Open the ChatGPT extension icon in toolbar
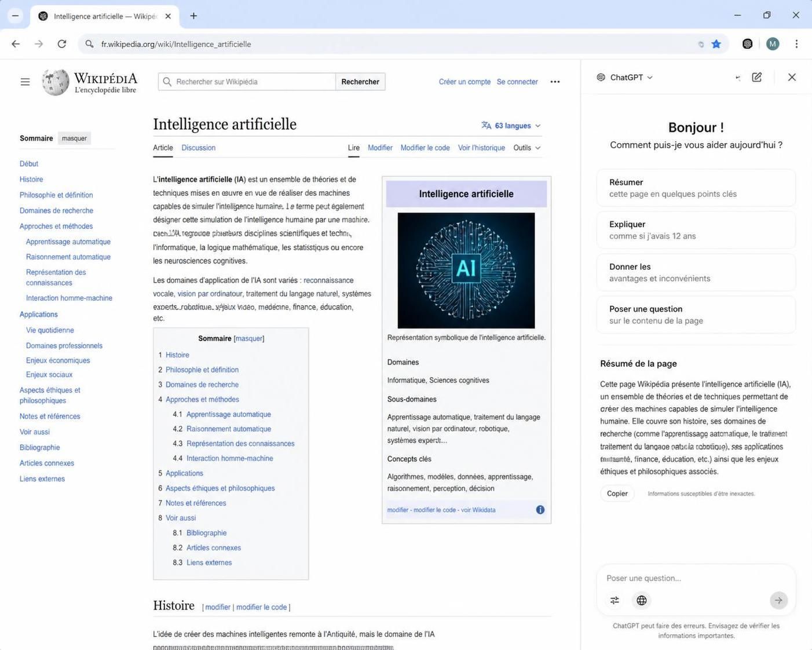 748,44
